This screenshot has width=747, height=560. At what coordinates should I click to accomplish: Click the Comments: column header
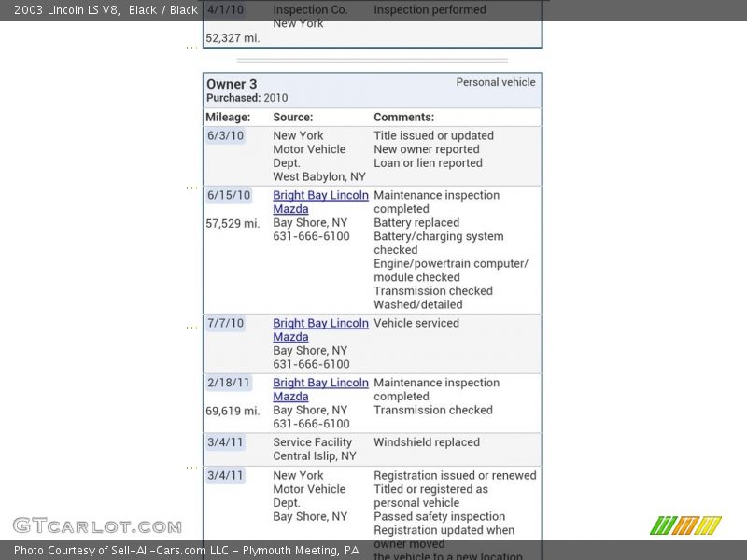tap(403, 118)
